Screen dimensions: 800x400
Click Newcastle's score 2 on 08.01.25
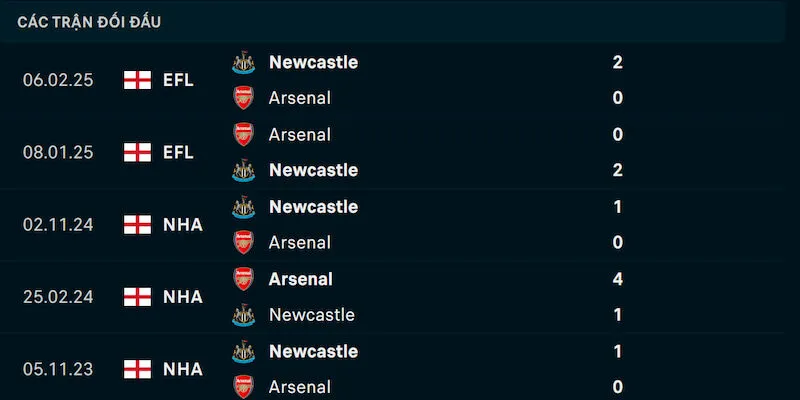pyautogui.click(x=617, y=170)
